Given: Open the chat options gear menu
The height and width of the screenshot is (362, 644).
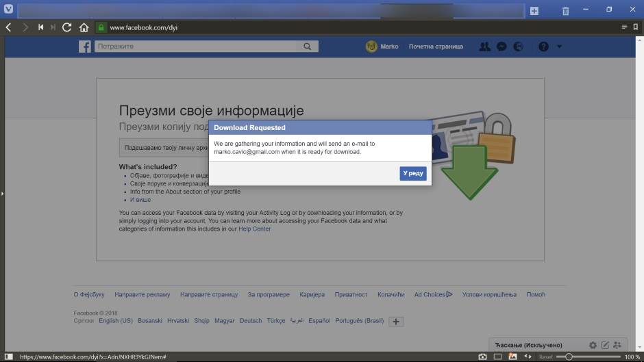Looking at the screenshot, I should 593,345.
